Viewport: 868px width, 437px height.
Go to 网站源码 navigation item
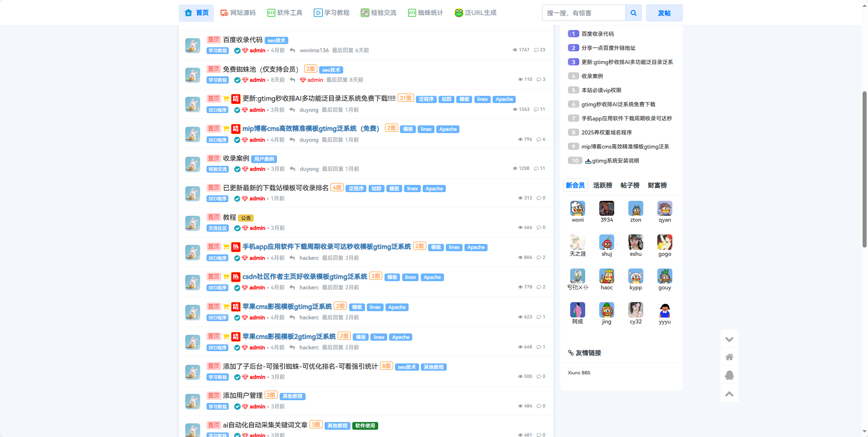tap(238, 13)
